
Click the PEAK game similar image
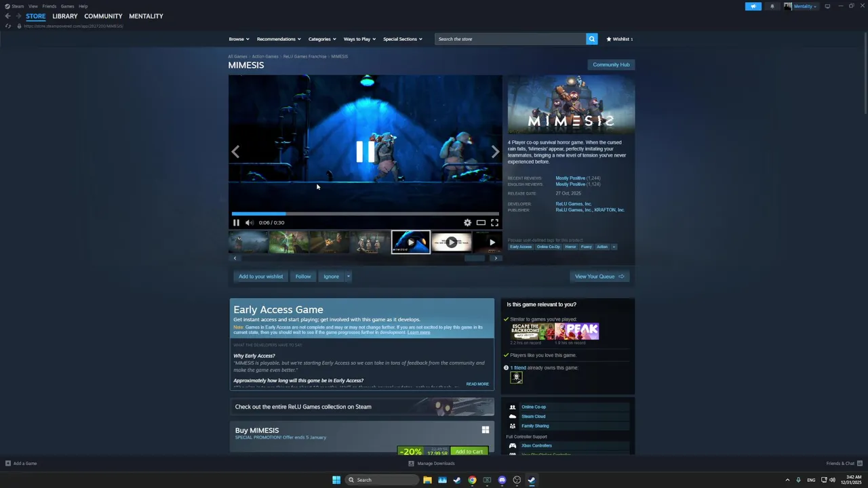tap(576, 331)
